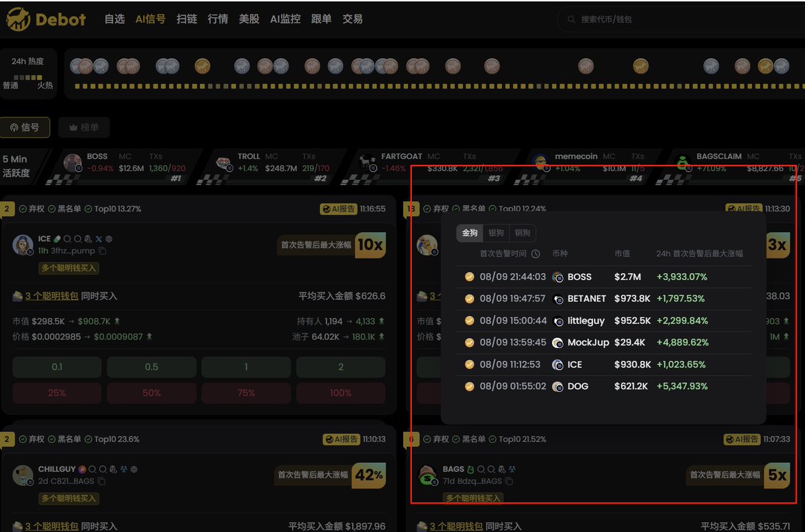
Task: Select the 榜单 tab button
Action: click(84, 127)
